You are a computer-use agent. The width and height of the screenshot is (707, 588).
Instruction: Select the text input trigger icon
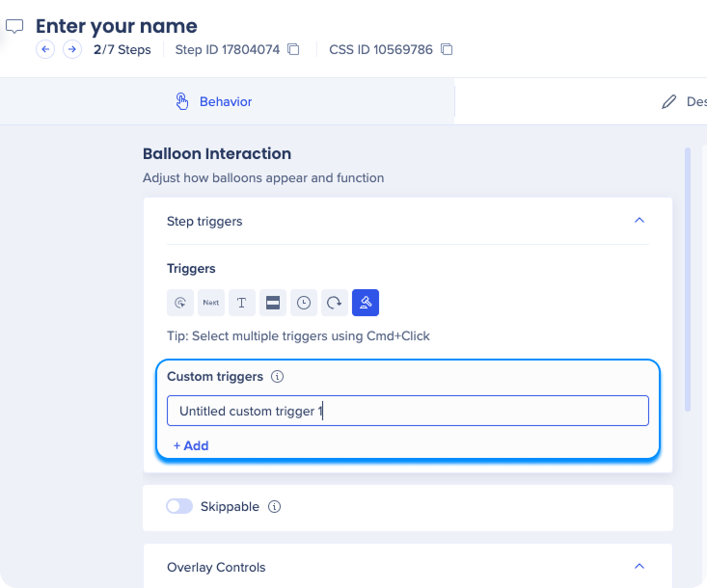click(242, 303)
